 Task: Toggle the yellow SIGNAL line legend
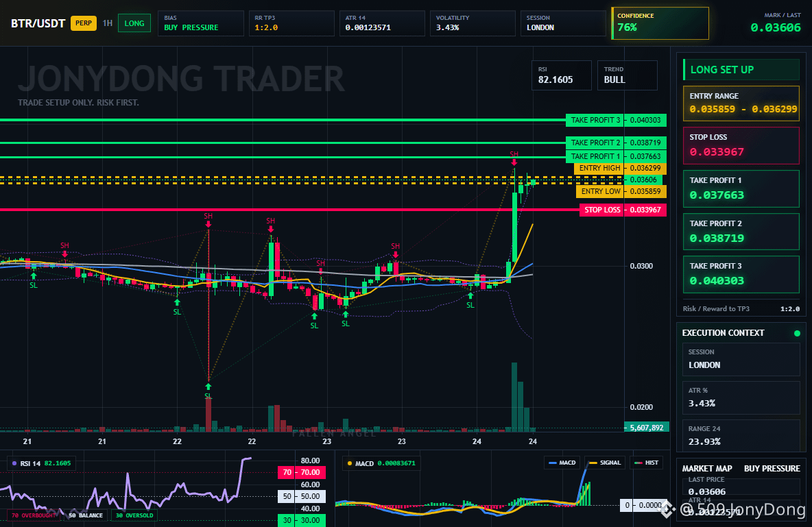(606, 463)
